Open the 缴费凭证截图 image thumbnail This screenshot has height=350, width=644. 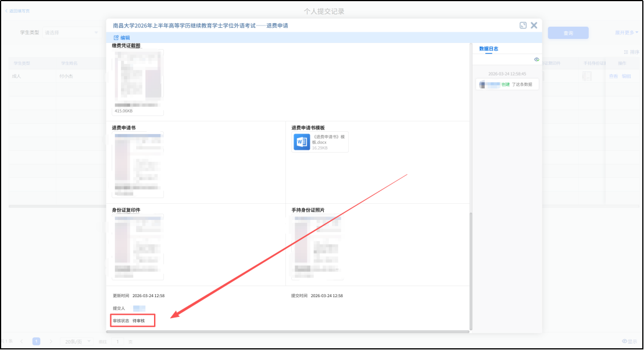138,82
